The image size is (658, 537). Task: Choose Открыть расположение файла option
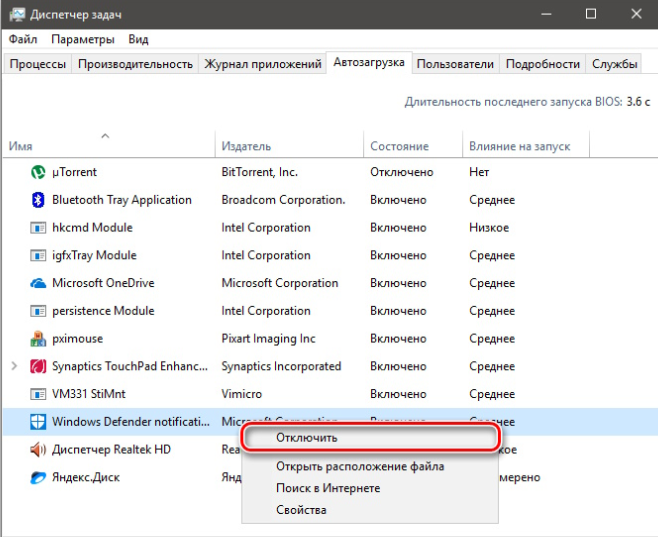[x=360, y=466]
